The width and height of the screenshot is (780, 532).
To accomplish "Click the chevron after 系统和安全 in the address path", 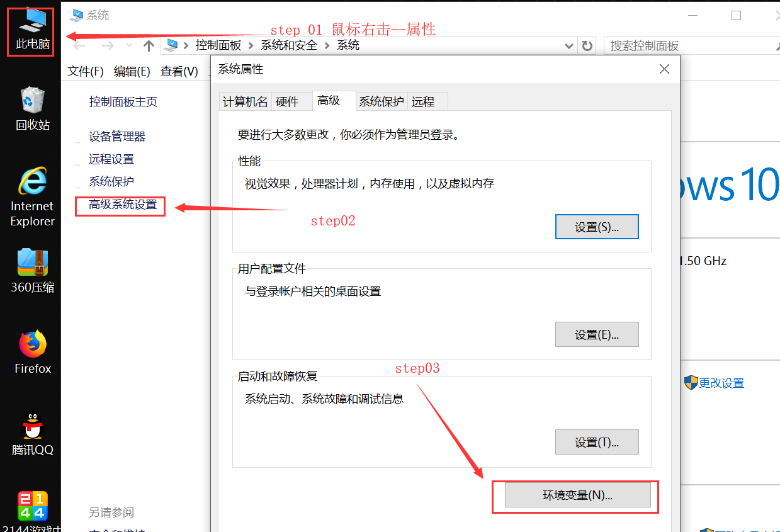I will coord(327,45).
